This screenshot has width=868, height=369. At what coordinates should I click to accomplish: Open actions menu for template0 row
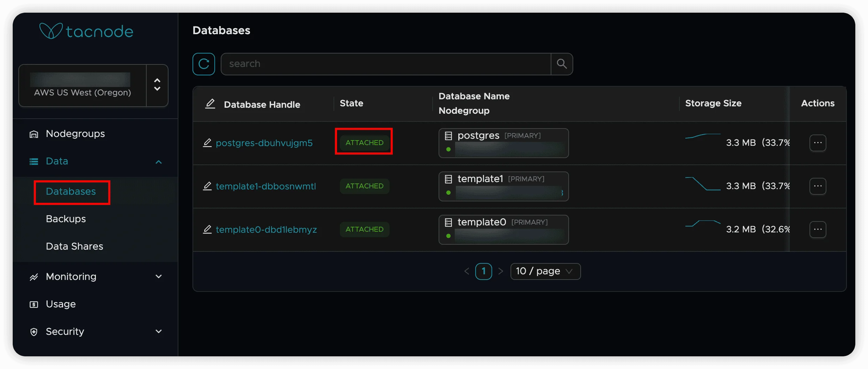pyautogui.click(x=818, y=230)
